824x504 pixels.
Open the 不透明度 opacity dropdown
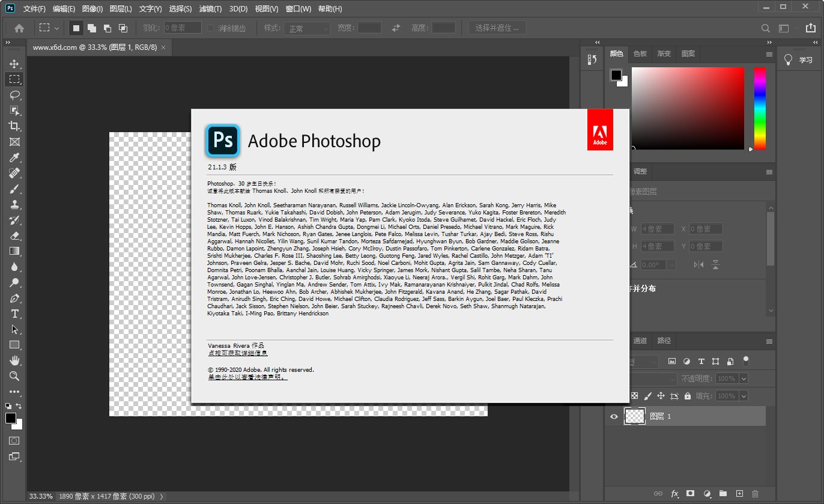coord(743,378)
